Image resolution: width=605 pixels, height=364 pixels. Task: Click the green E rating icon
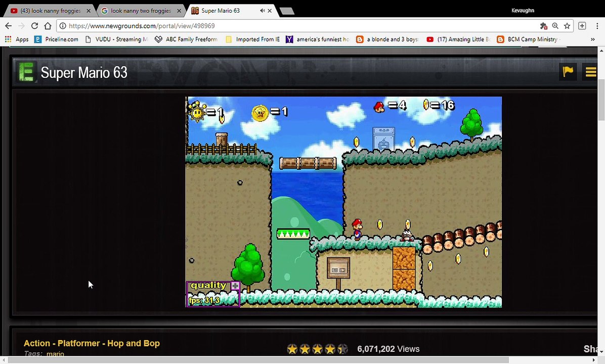[x=26, y=72]
